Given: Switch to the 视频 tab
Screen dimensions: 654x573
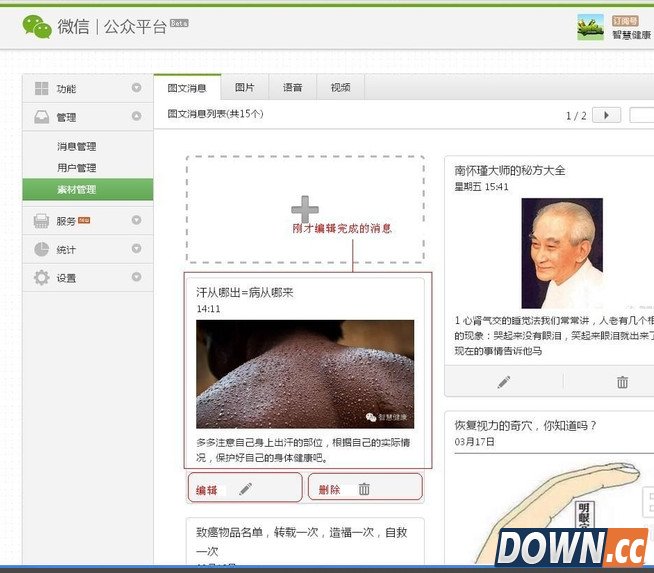Looking at the screenshot, I should point(341,88).
